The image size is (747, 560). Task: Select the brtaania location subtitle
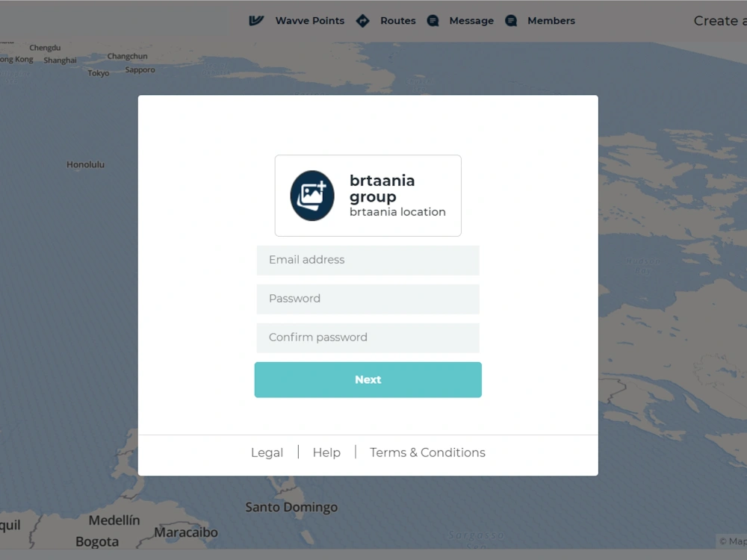click(397, 212)
